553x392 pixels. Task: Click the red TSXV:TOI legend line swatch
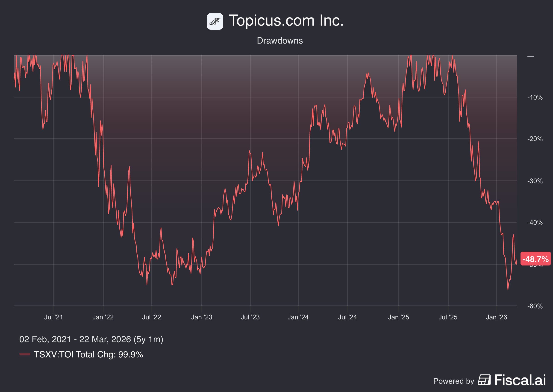pyautogui.click(x=25, y=354)
